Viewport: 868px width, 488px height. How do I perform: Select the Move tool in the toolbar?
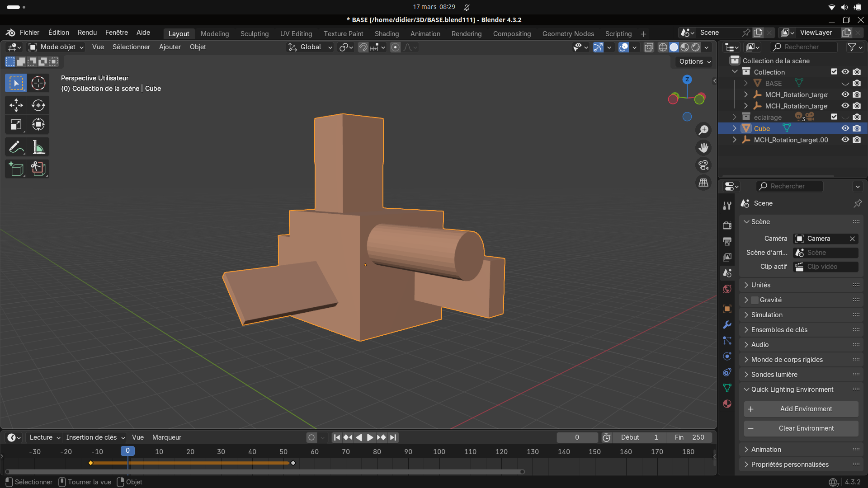pyautogui.click(x=16, y=105)
